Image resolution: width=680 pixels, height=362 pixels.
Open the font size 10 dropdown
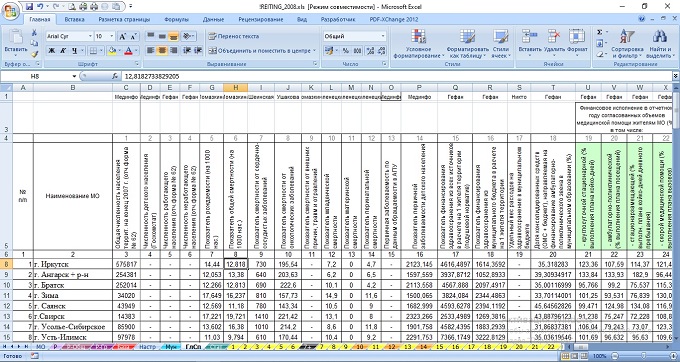coord(112,36)
